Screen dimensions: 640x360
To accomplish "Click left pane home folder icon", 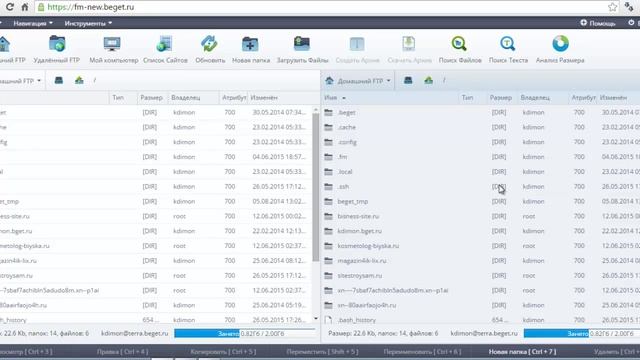I will 79,80.
